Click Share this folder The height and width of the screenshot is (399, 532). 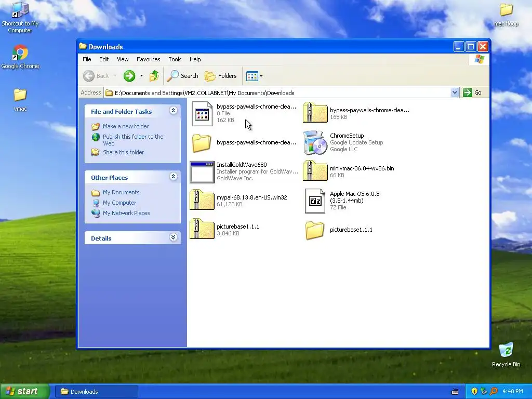123,152
